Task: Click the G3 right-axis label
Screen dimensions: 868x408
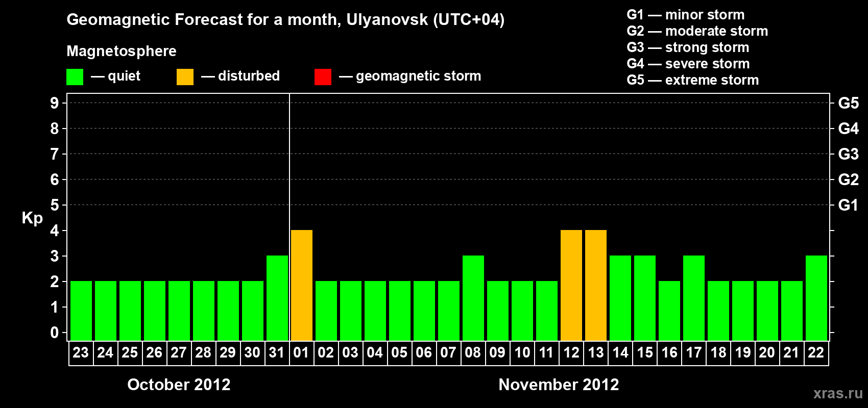Action: (849, 154)
